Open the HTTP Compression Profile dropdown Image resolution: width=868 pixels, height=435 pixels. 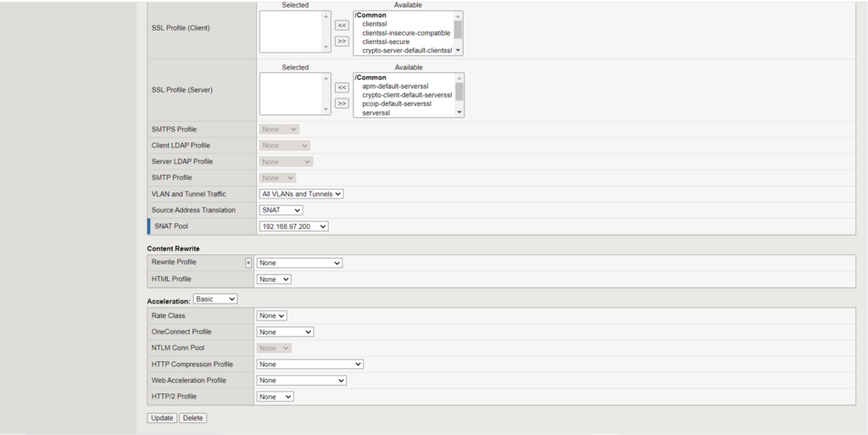[310, 364]
